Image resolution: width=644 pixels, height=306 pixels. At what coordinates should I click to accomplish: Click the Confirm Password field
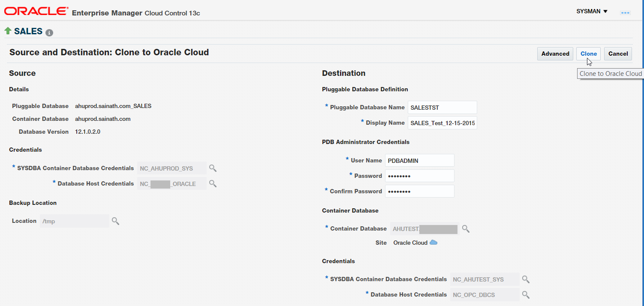point(419,192)
